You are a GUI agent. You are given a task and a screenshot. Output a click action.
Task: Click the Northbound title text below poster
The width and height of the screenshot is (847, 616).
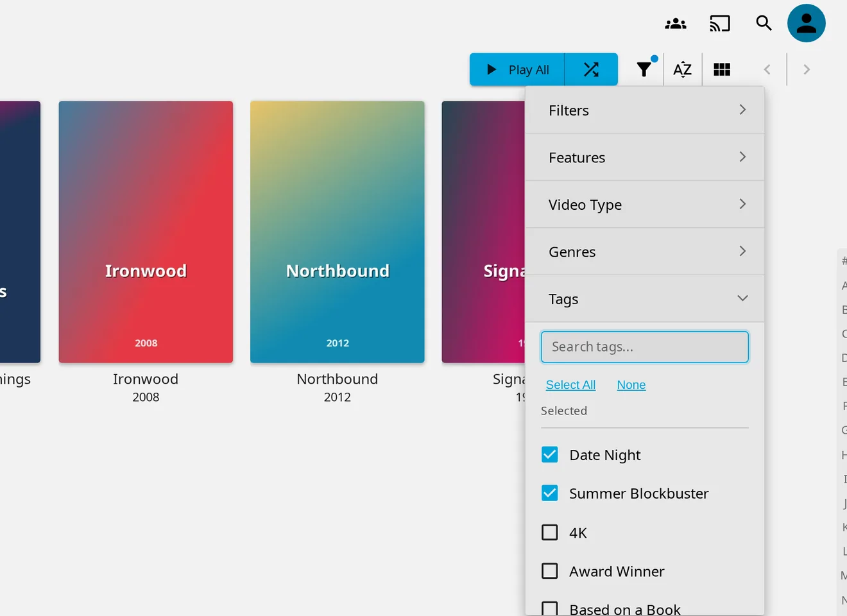(338, 379)
